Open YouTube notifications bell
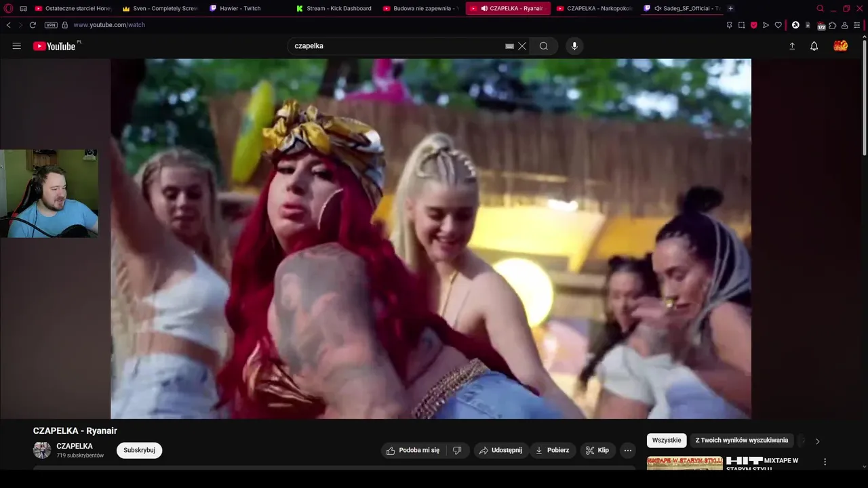 click(x=814, y=46)
